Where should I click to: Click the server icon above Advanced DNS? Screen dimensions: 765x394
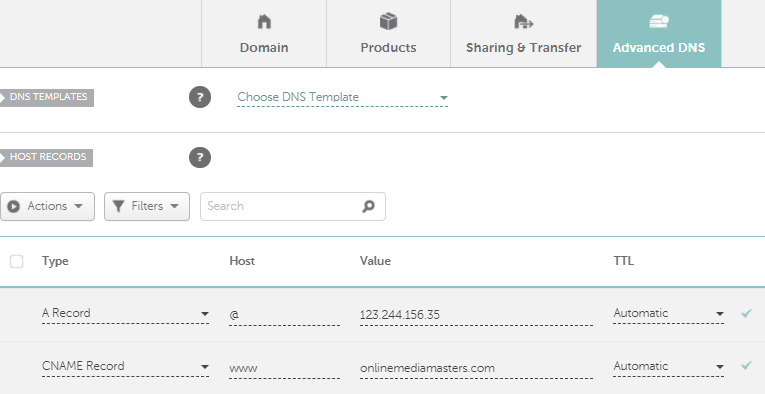pos(659,21)
